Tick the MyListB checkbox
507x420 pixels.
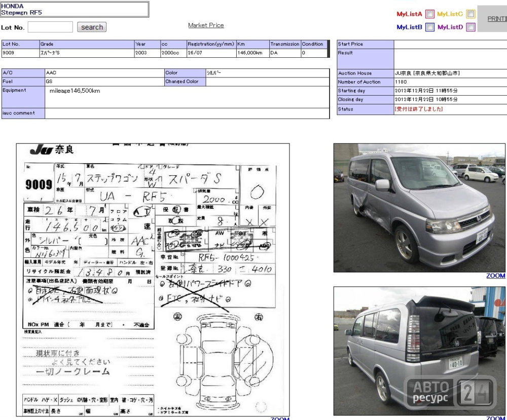tap(430, 27)
